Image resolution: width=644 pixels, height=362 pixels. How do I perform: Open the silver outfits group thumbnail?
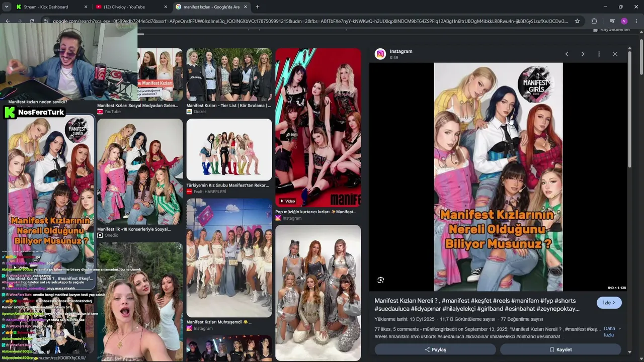(x=318, y=293)
